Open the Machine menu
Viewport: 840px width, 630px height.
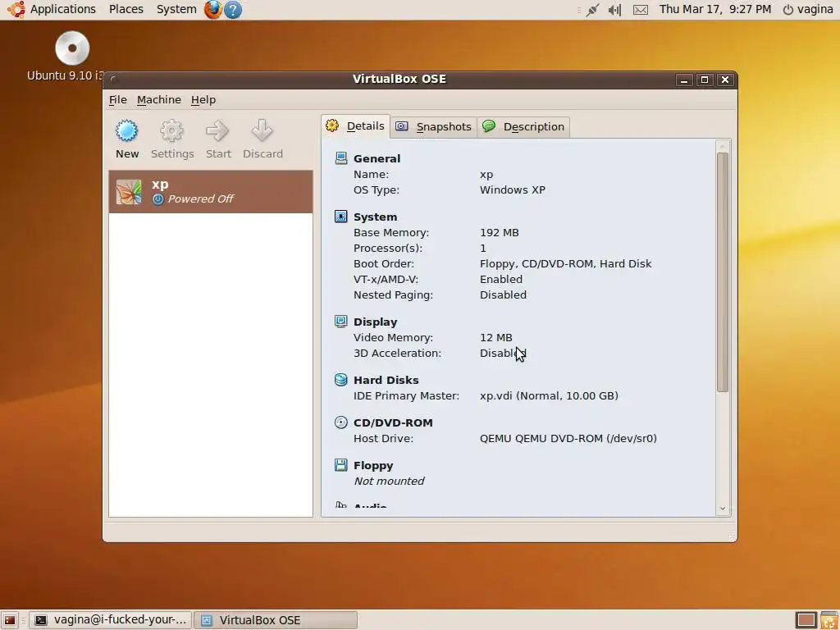click(159, 99)
